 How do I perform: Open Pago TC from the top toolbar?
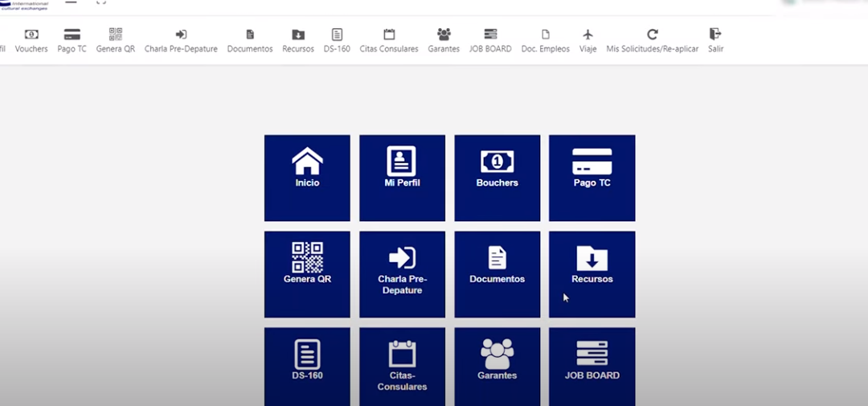72,41
